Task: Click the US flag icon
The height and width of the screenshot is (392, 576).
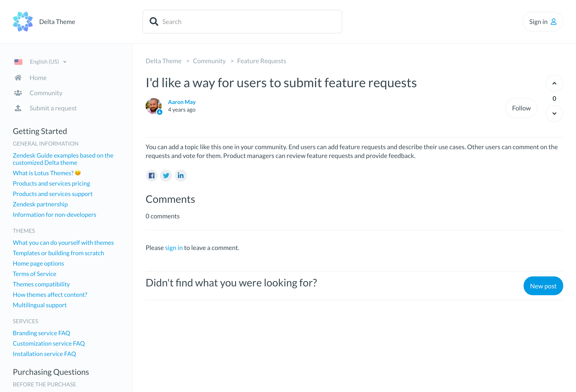Action: (18, 62)
